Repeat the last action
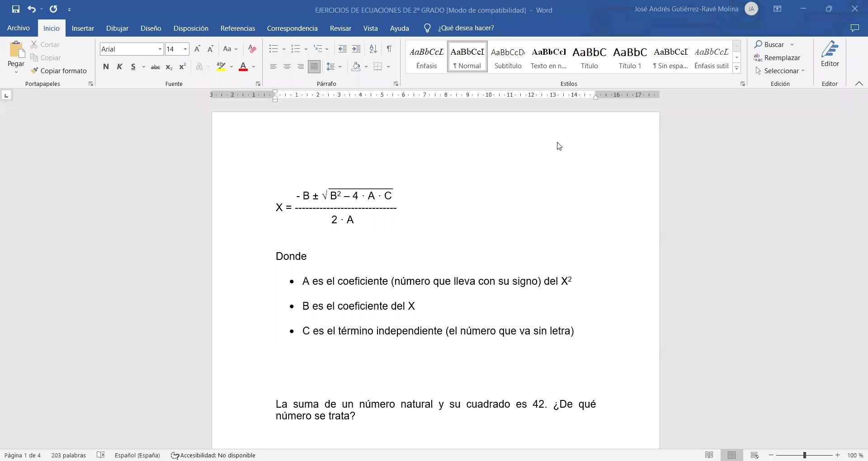 click(x=53, y=9)
